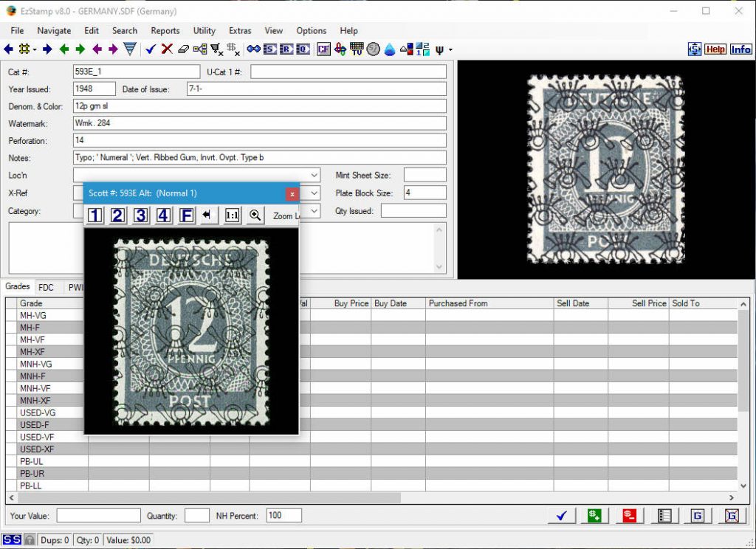Click the CF toolbar icon
Viewport: 756px width, 549px height.
(x=323, y=49)
